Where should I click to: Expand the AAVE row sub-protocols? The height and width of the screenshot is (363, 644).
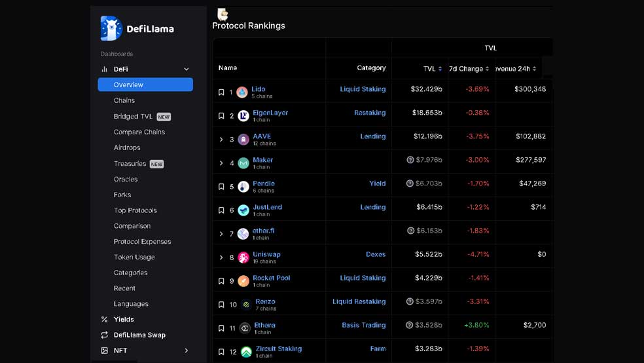[x=221, y=140]
